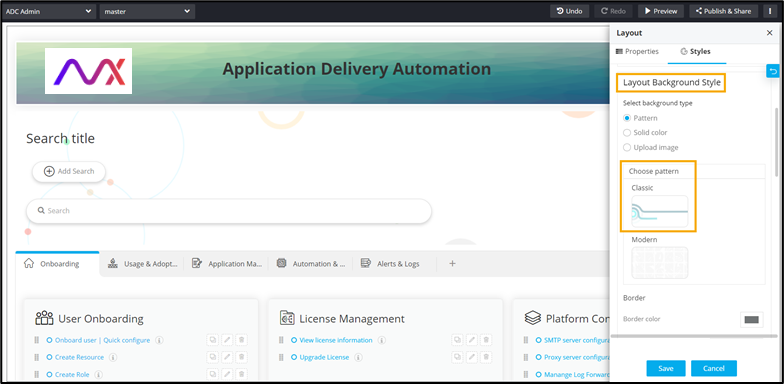Click drag handle of Upgrade License row

click(281, 358)
